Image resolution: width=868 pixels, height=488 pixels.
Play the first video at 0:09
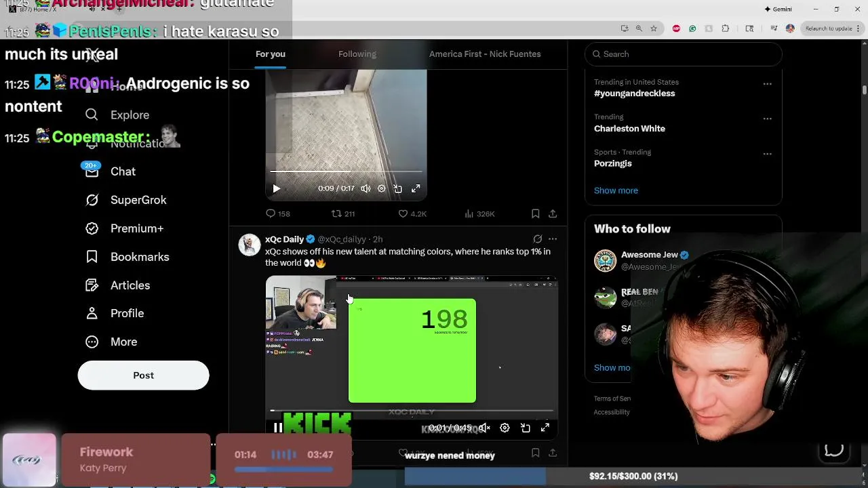coord(276,189)
